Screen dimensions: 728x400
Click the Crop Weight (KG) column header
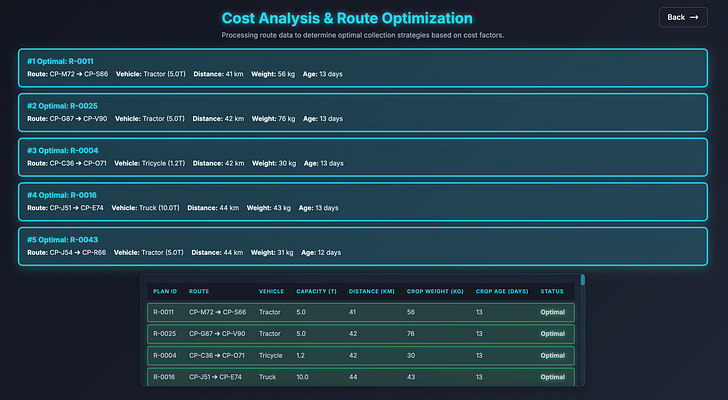435,291
